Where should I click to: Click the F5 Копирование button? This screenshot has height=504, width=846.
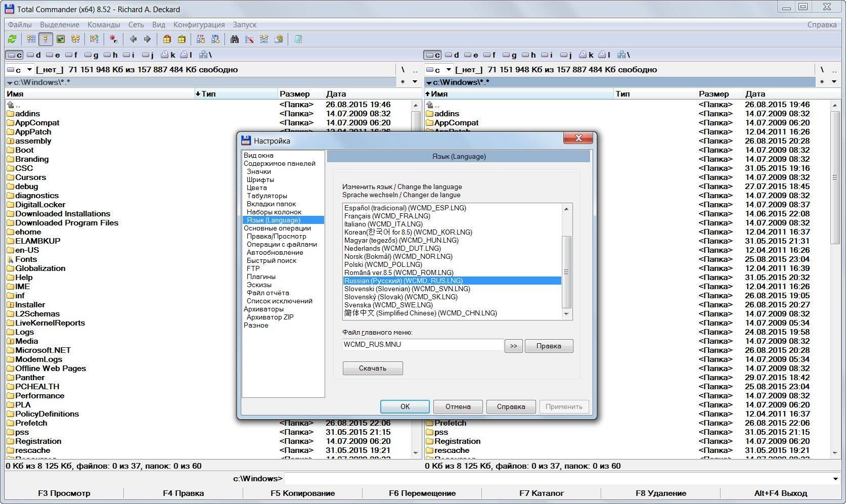tap(302, 493)
